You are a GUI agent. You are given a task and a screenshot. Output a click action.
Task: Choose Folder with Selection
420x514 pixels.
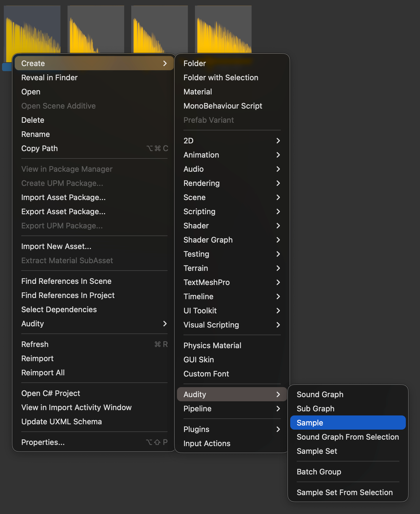pos(232,77)
